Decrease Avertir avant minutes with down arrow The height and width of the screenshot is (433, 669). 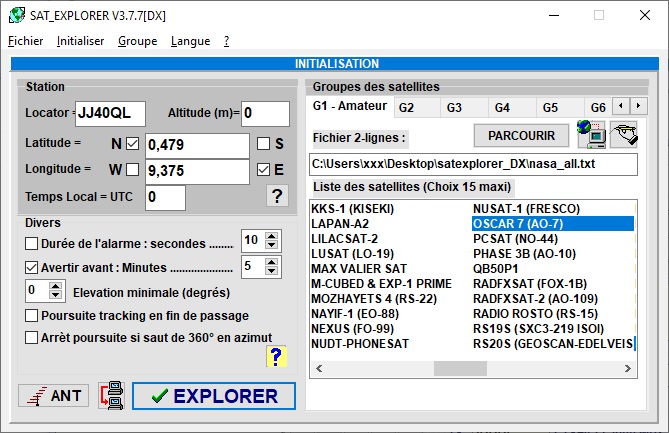(271, 270)
